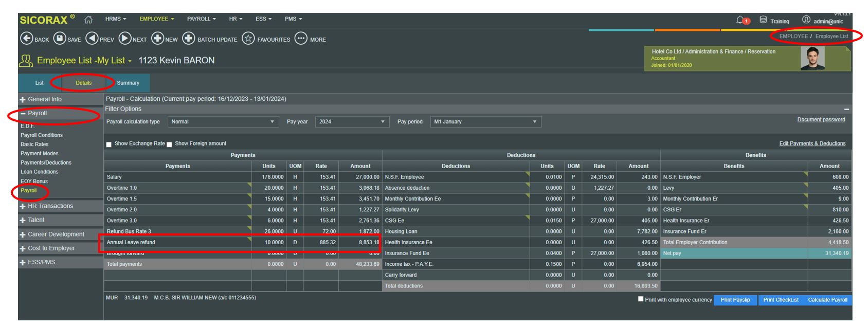Open the PMS menu

tap(294, 19)
